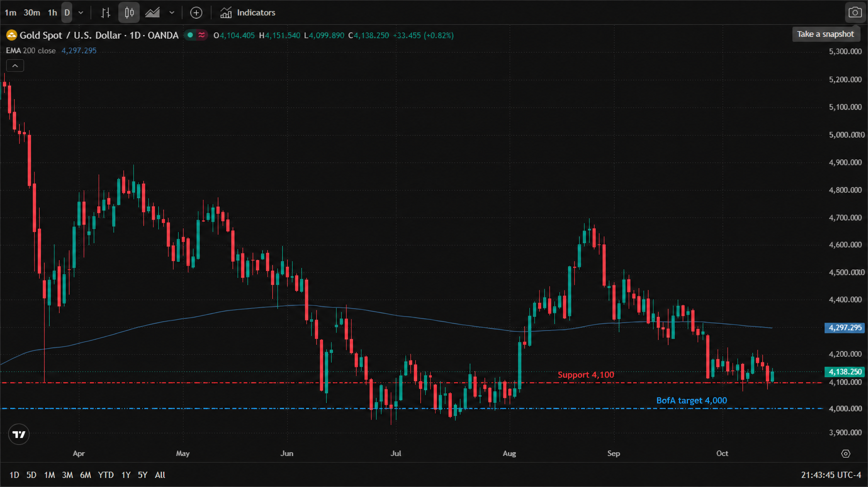The image size is (868, 487).
Task: Set range to YTD
Action: 106,475
